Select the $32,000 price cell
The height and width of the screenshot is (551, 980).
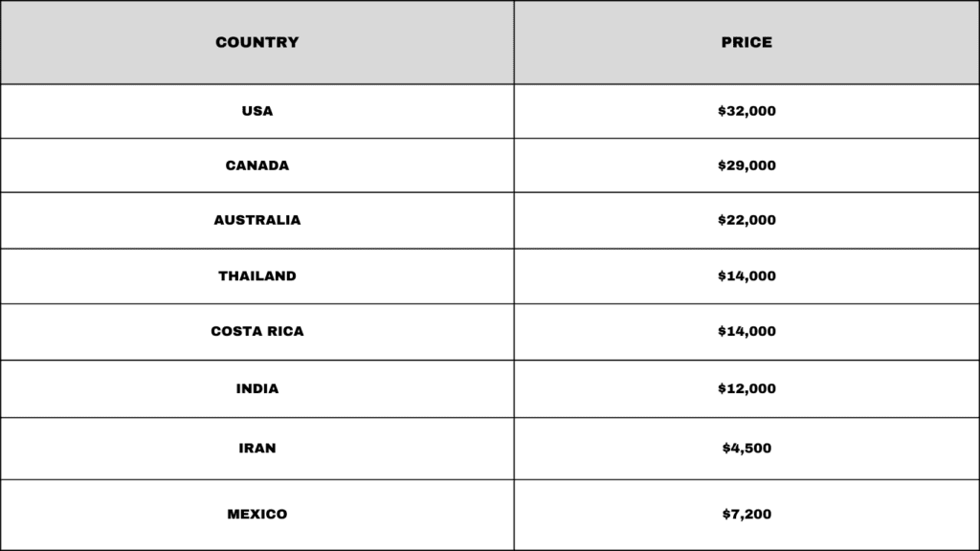click(x=746, y=111)
